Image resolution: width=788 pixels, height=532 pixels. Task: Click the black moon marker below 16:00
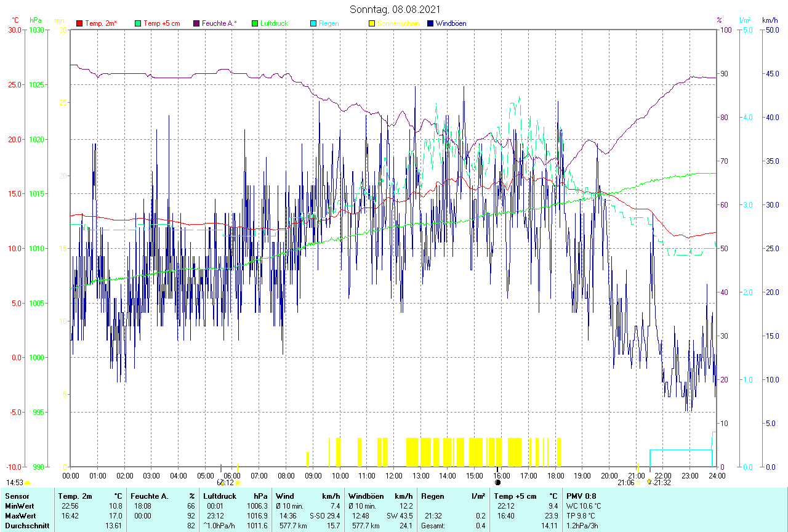pyautogui.click(x=497, y=483)
